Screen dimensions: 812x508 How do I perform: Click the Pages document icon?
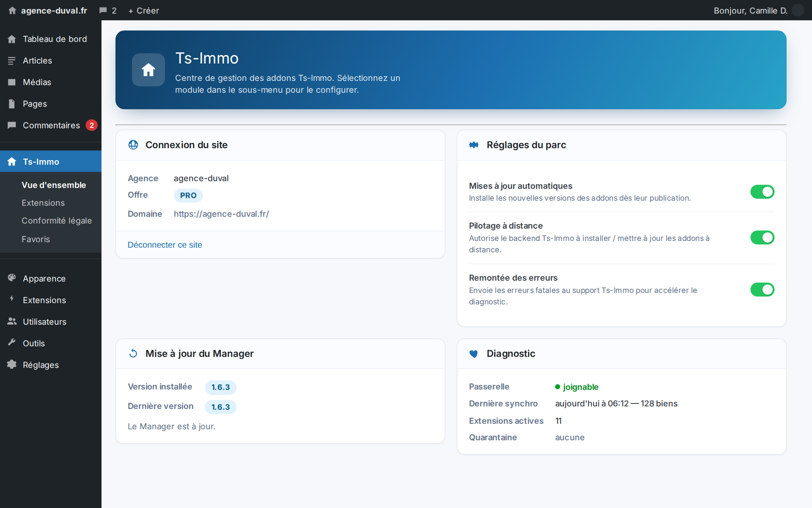pyautogui.click(x=12, y=104)
